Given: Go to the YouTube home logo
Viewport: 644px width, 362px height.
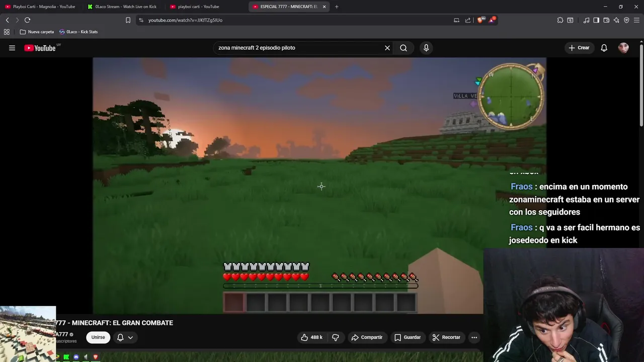Looking at the screenshot, I should [40, 48].
